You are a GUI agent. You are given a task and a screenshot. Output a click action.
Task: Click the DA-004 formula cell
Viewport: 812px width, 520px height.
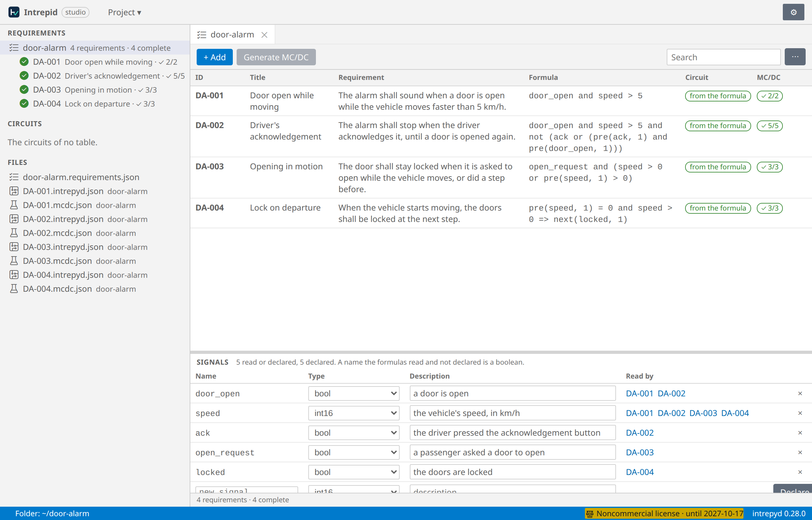(602, 213)
